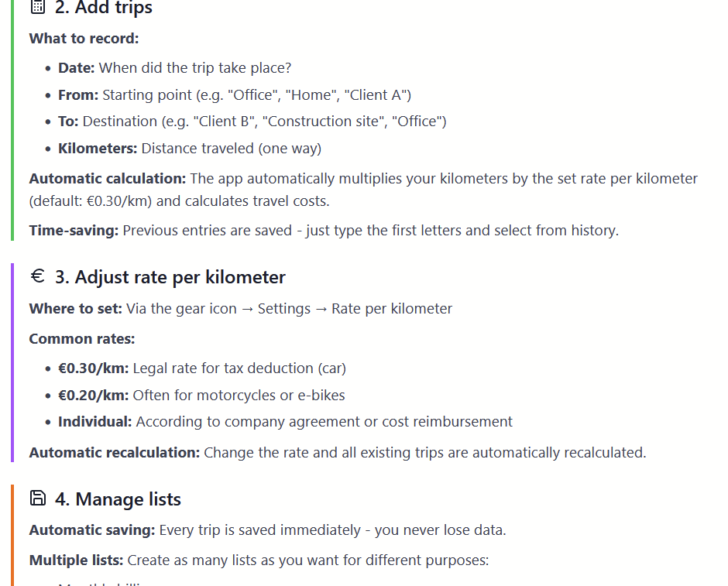Click the euro icon beside Adjust rate

[x=38, y=276]
